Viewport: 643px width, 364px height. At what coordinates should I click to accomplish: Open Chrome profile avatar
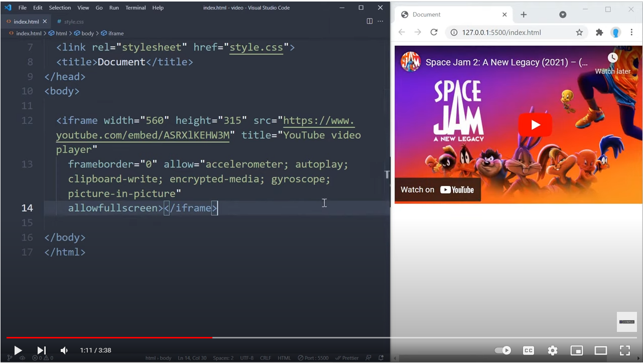[616, 33]
